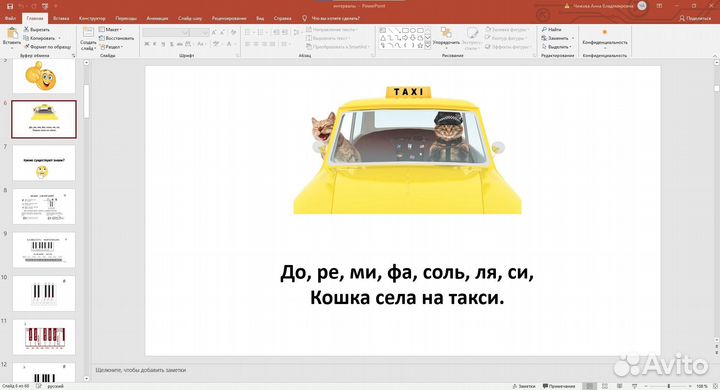Viewport: 720px width, 390px height.
Task: Select slide 7 thumbnail with question text
Action: (x=44, y=163)
